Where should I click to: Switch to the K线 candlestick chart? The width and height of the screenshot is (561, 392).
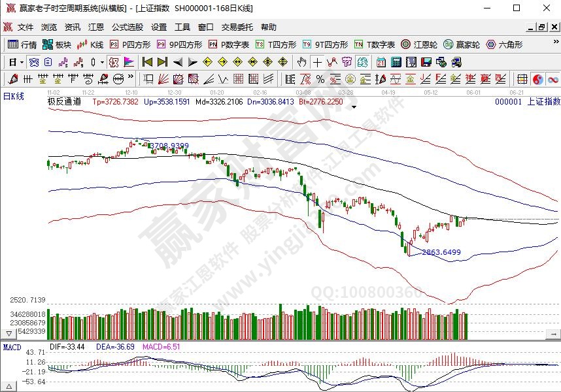tap(91, 45)
